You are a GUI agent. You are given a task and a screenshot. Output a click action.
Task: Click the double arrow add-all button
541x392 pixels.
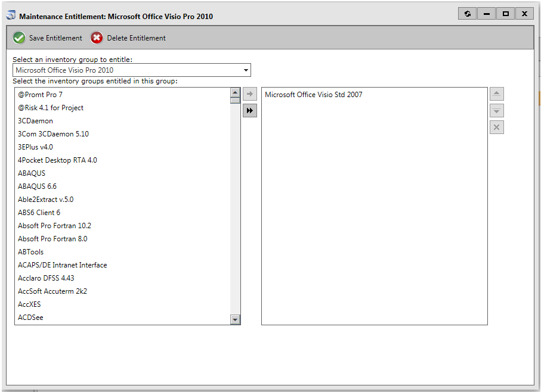click(250, 111)
